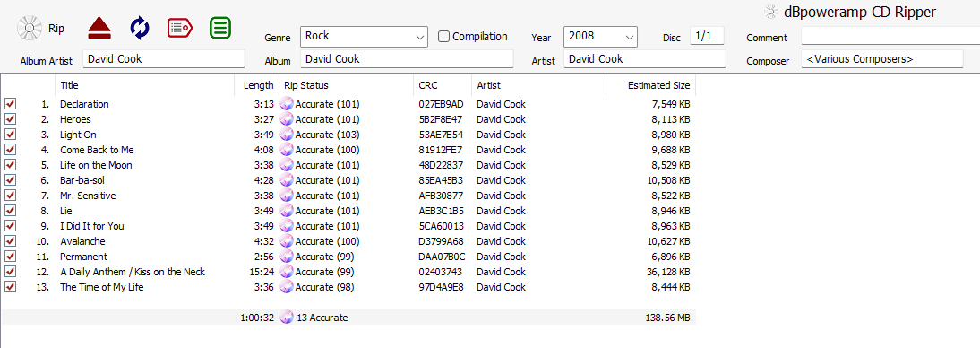Sort by the Rip Status column header
The width and height of the screenshot is (980, 348).
347,85
